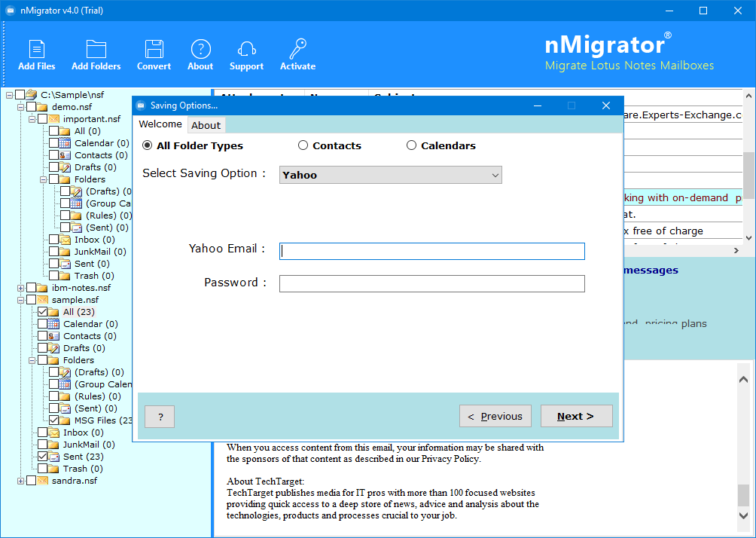Click the Next button
This screenshot has height=538, width=756.
tap(576, 416)
